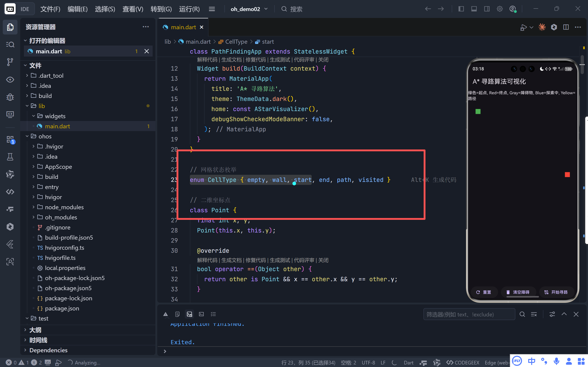Toggle the secondary sidebar layout icon
The image size is (588, 367).
point(487,9)
